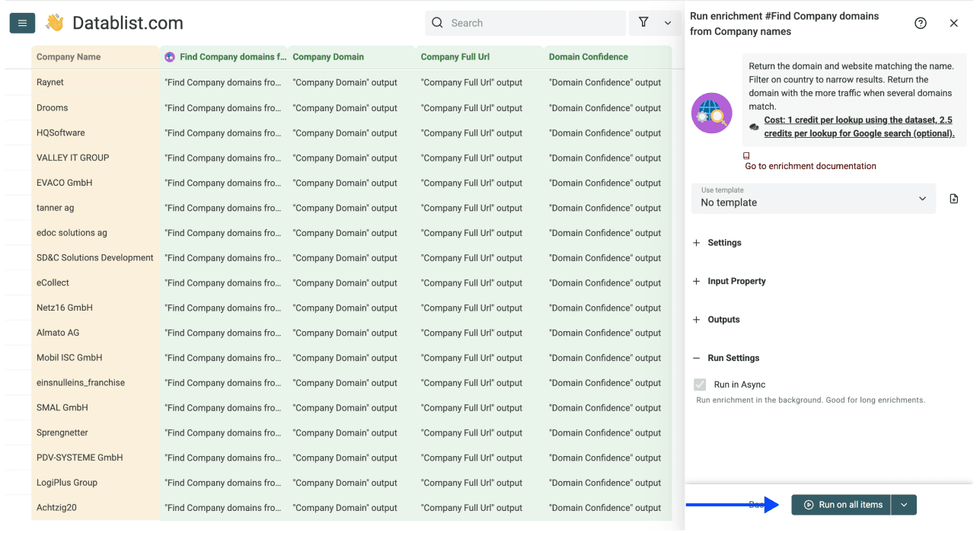Select the Domain Confidence column header
Viewport: 980px width, 533px height.
[608, 57]
